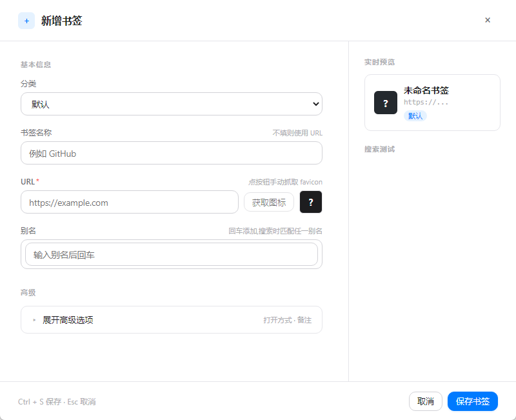Click the chevron arrow in 分类 select
The image size is (516, 420).
click(315, 104)
